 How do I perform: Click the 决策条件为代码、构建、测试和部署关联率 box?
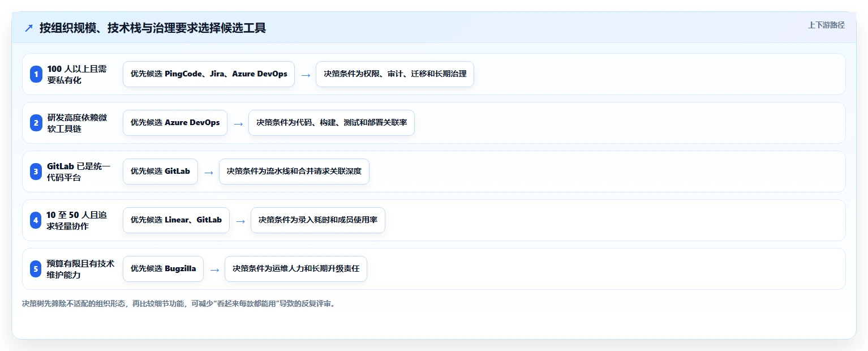point(332,123)
